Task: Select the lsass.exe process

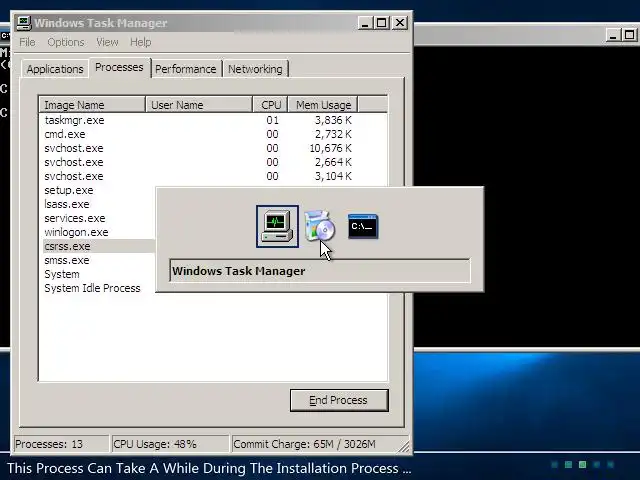Action: tap(67, 204)
